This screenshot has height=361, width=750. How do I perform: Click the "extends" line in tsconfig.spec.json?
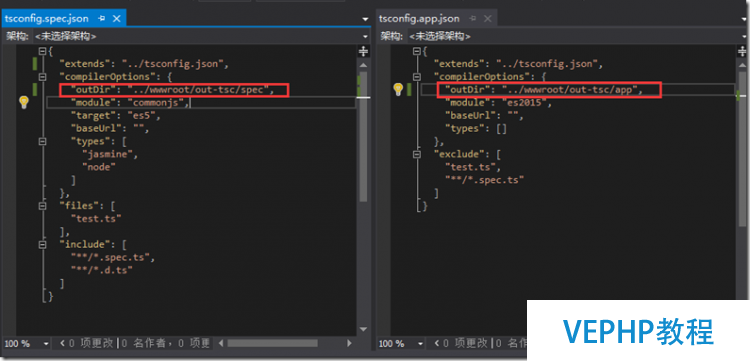click(x=144, y=64)
